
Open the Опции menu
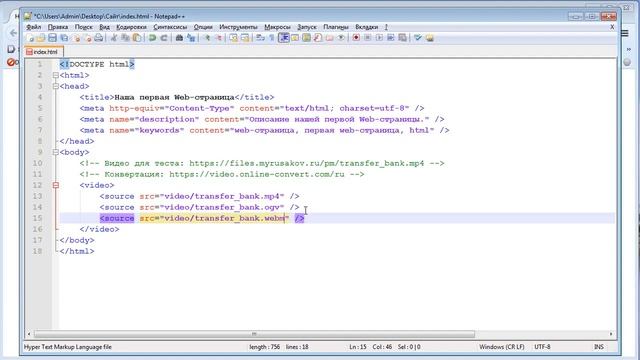point(203,27)
